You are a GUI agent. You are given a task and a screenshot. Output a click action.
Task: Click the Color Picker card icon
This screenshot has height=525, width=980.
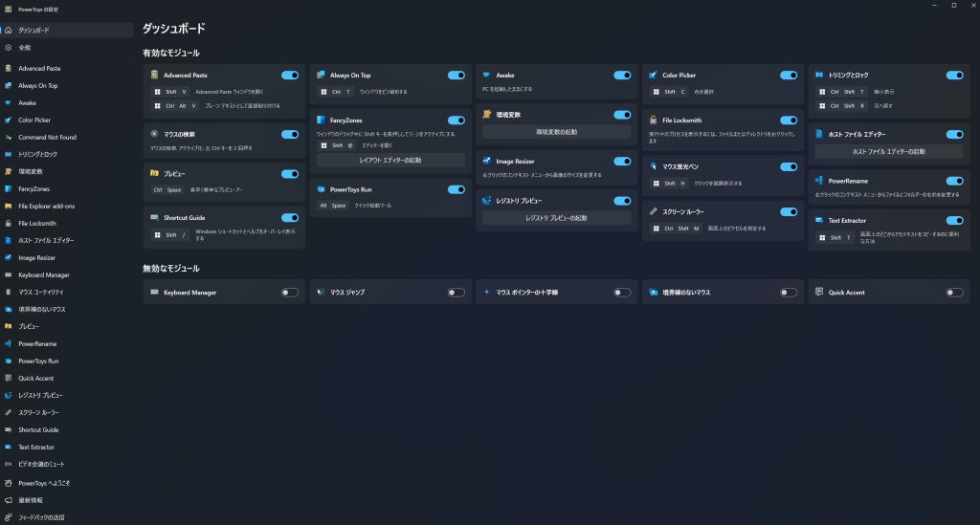[653, 75]
